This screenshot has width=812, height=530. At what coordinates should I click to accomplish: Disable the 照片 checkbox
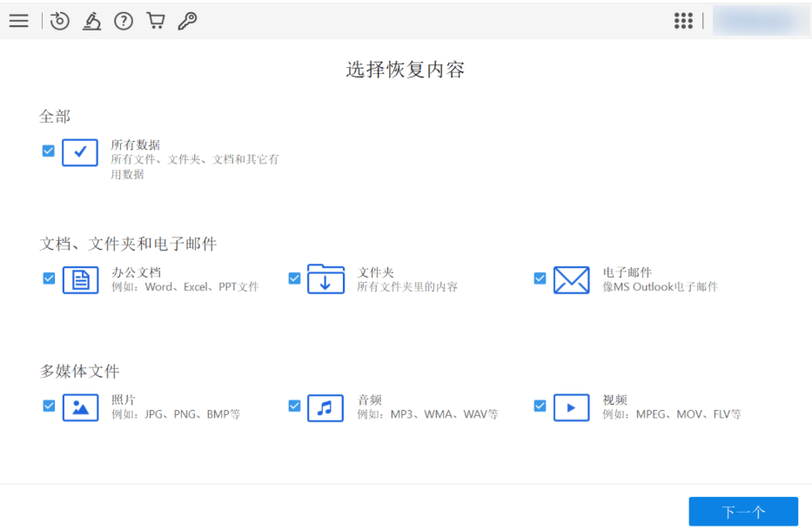point(49,406)
